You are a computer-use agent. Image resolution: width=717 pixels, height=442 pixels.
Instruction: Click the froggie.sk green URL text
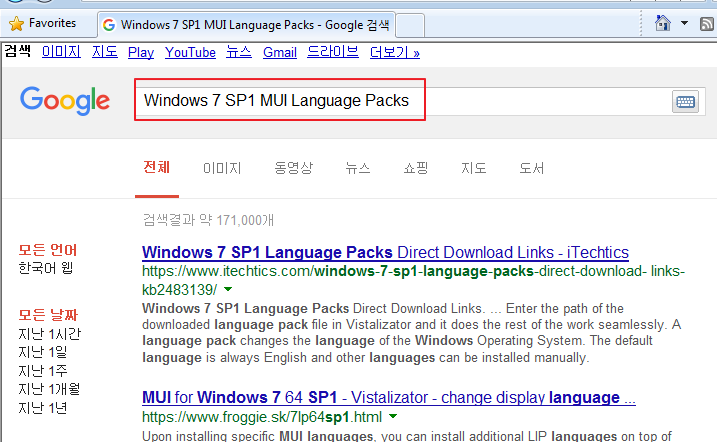pyautogui.click(x=262, y=417)
